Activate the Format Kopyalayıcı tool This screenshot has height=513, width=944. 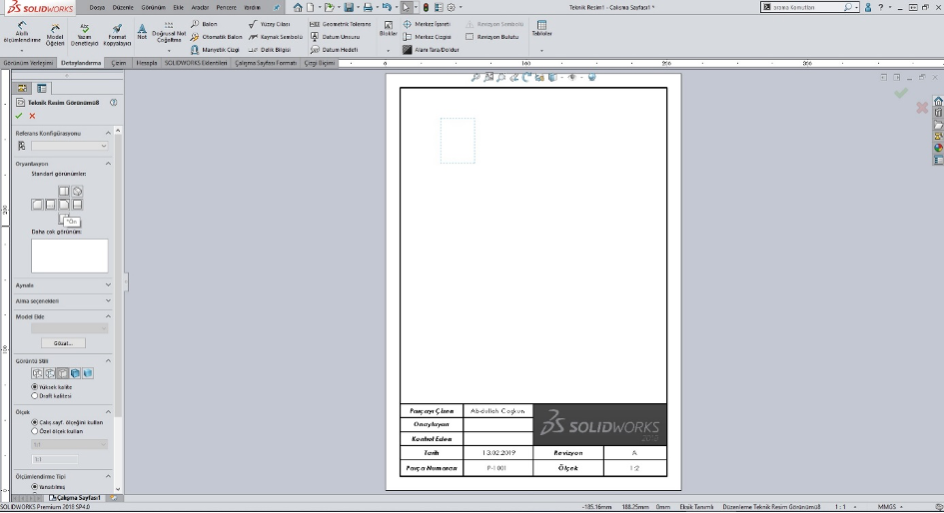click(117, 33)
